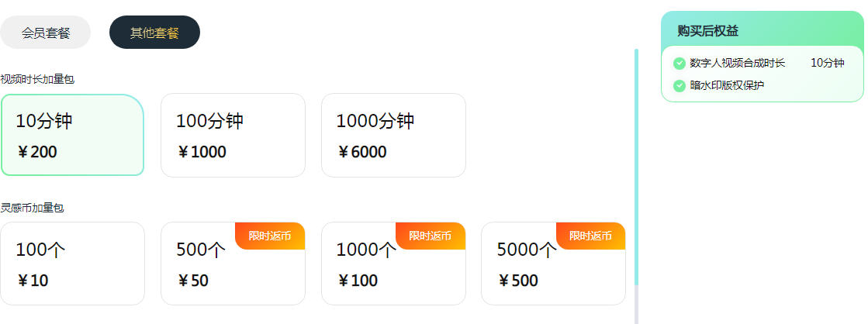Click the 暗水印版权保护 benefit text

727,86
